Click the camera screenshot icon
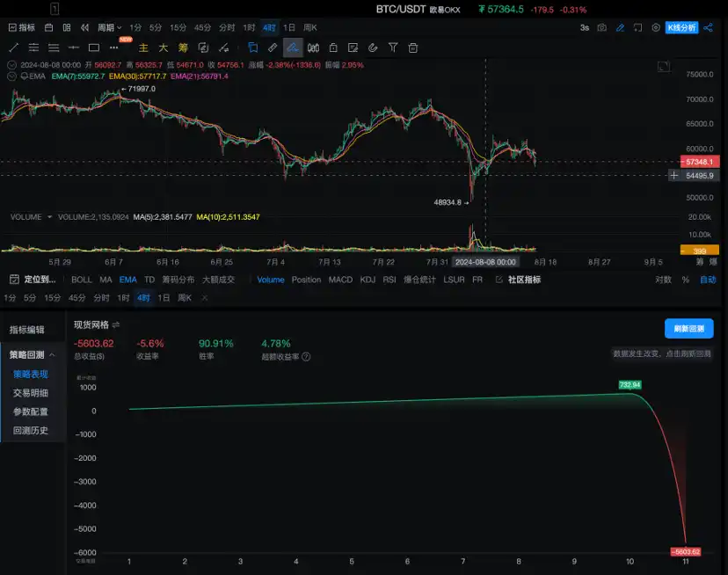Screen dimensions: 728x575 (601, 28)
